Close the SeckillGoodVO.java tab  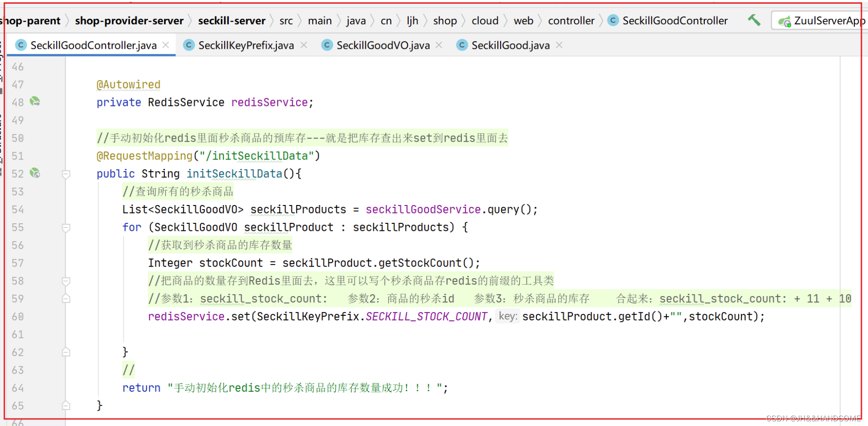439,45
